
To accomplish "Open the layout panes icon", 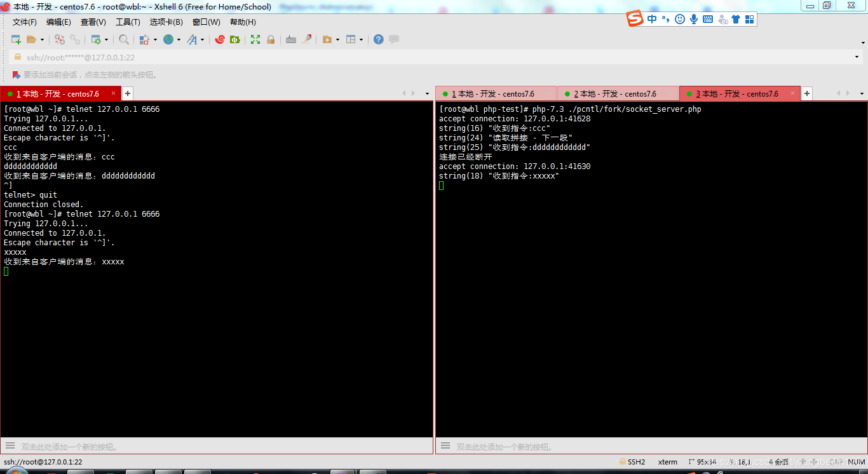I will click(x=351, y=39).
